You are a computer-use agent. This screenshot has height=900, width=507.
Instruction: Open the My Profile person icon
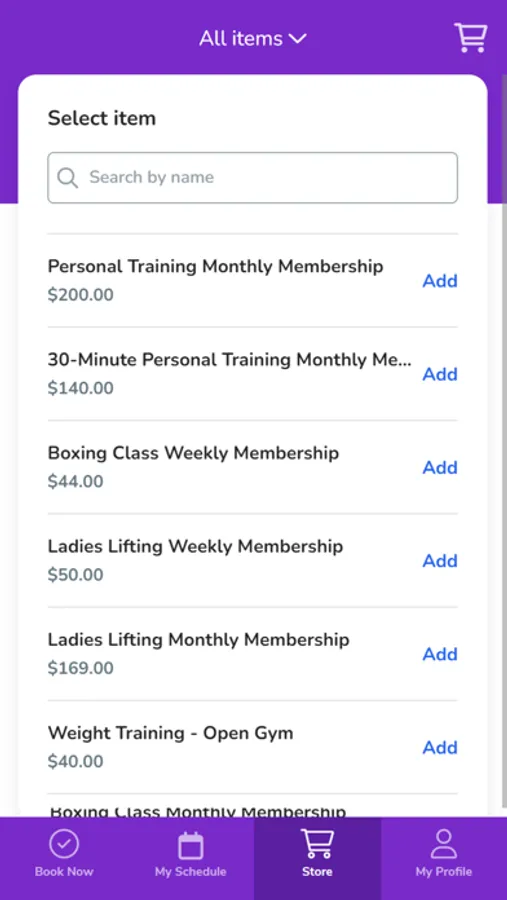pyautogui.click(x=443, y=844)
